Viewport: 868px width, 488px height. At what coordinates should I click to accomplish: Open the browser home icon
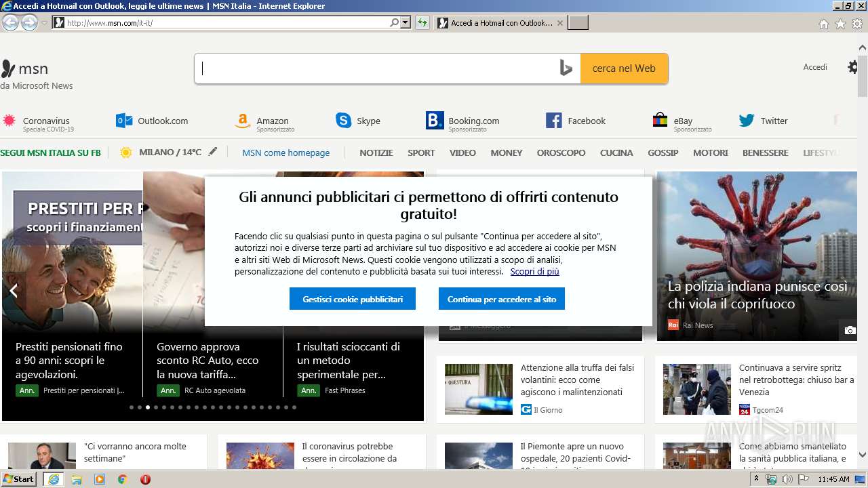click(x=823, y=24)
